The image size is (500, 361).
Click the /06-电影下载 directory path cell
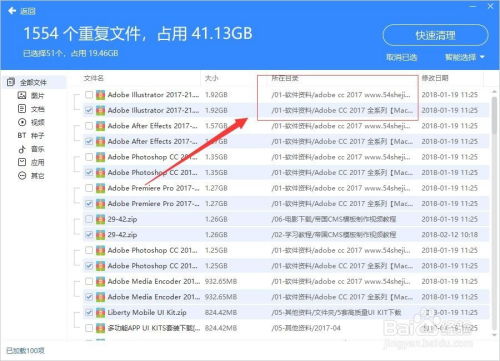[334, 219]
